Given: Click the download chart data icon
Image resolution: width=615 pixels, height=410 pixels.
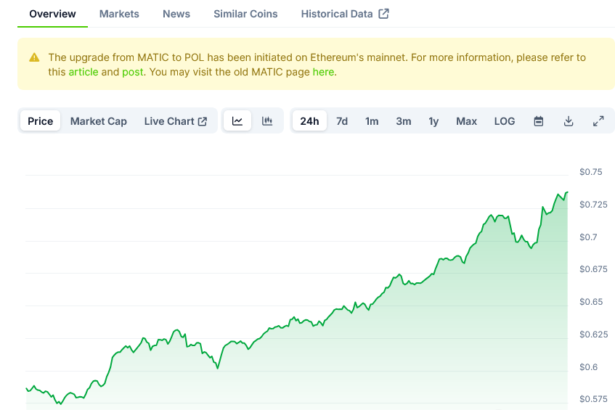Looking at the screenshot, I should tap(568, 121).
